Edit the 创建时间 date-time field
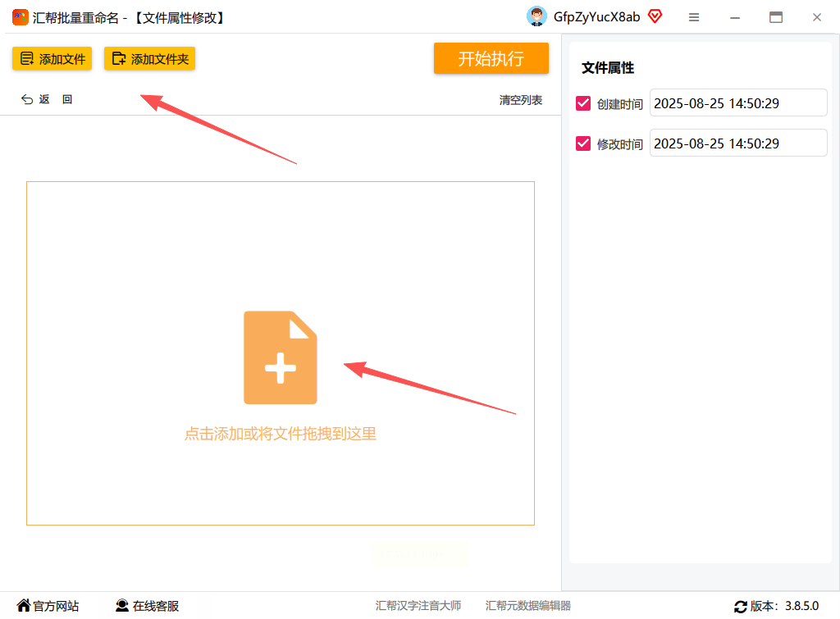The height and width of the screenshot is (619, 840). pos(738,102)
